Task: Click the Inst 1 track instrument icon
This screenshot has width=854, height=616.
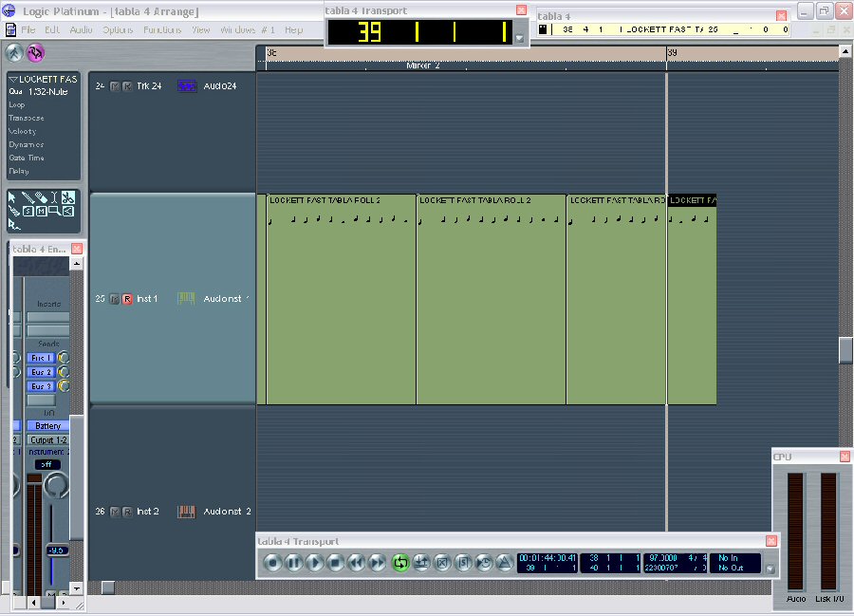Action: coord(186,299)
